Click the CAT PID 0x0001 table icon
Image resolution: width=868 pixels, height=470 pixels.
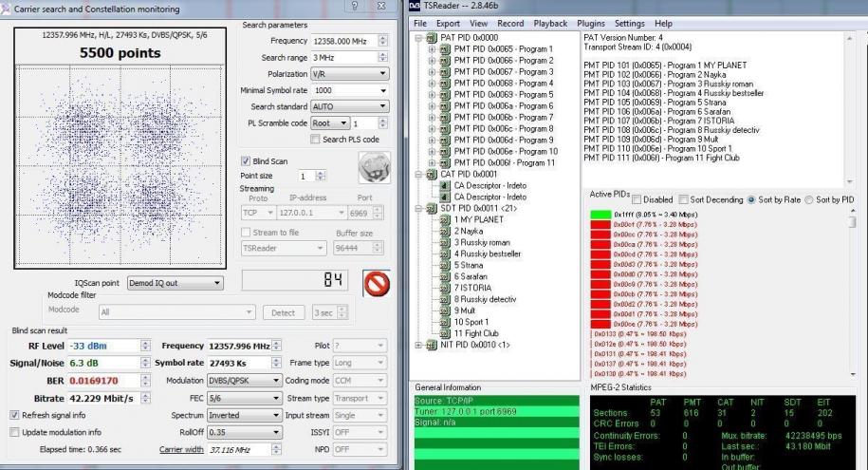432,174
